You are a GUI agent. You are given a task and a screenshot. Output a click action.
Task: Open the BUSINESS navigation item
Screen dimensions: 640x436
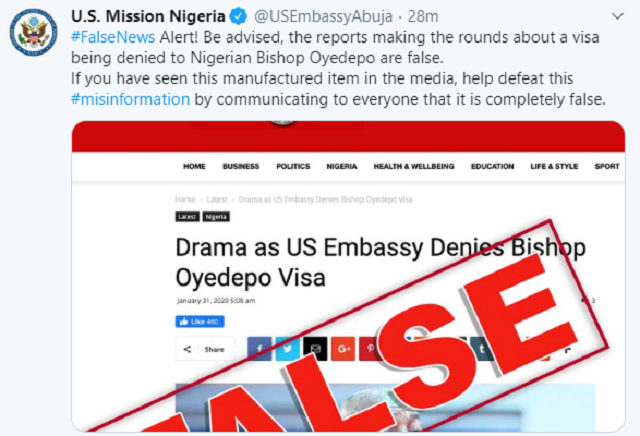coord(241,166)
